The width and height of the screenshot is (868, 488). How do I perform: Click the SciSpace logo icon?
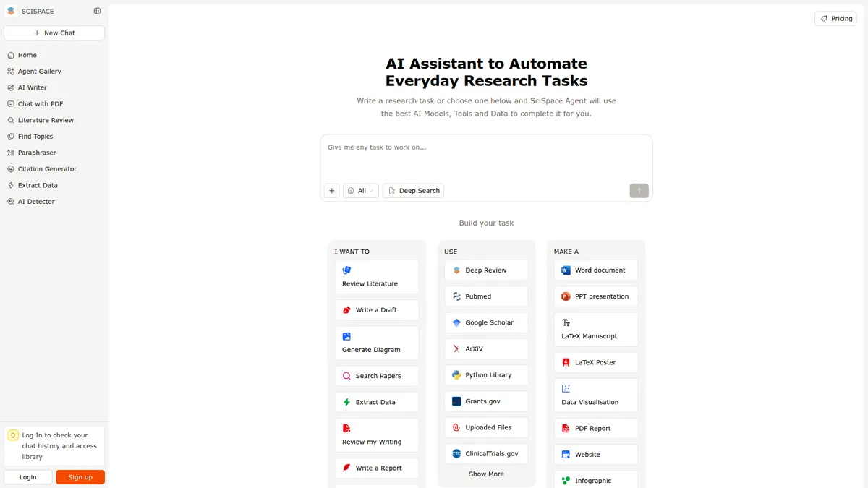[11, 12]
